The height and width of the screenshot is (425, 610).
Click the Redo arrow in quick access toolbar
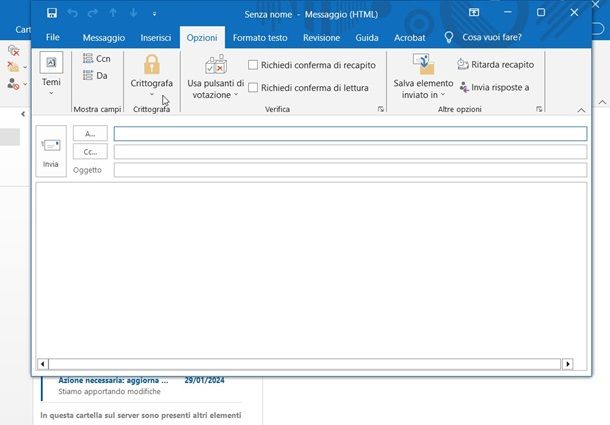tap(93, 13)
